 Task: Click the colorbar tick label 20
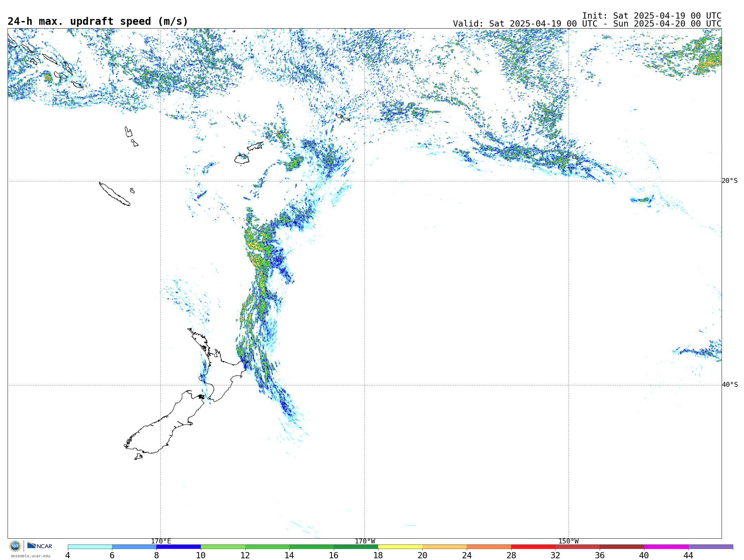423,555
